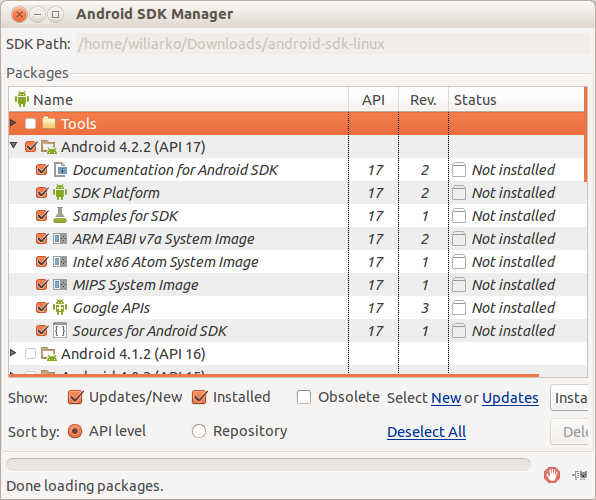Image resolution: width=596 pixels, height=500 pixels.
Task: Click the not-installed status icon for Documentation
Action: coord(459,170)
